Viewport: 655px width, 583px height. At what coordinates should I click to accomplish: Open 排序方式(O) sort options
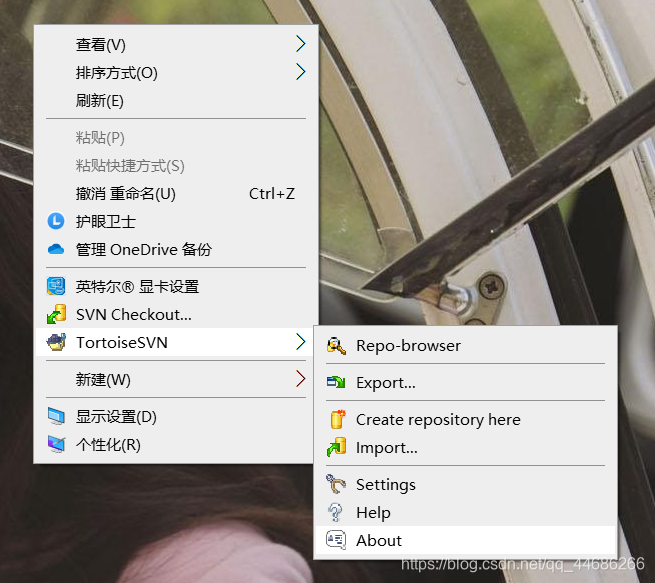click(176, 72)
